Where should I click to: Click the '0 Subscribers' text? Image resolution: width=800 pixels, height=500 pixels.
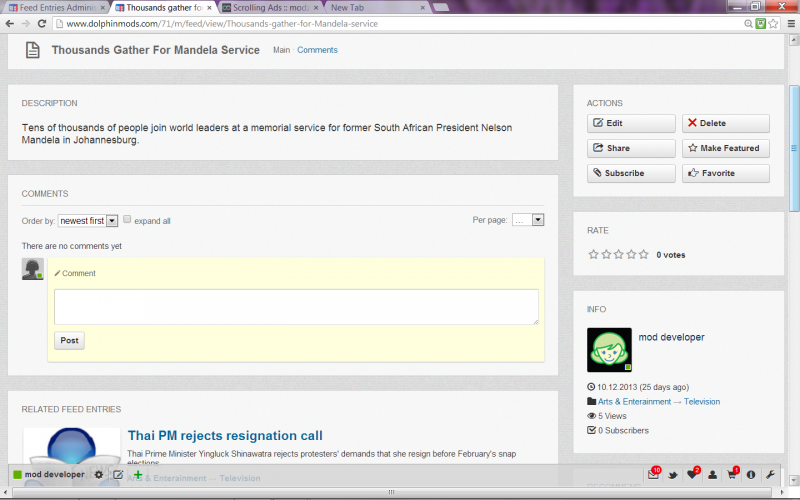pyautogui.click(x=623, y=431)
